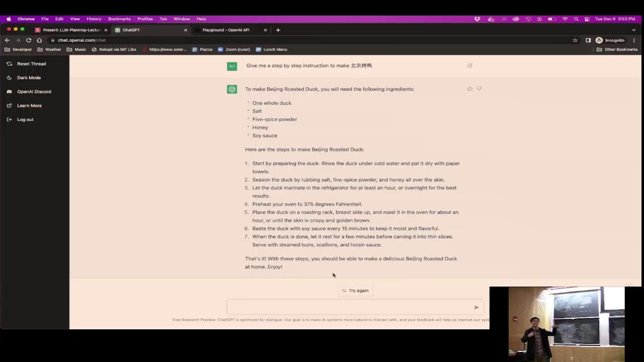644x362 pixels.
Task: Bookmark this page with the star icon
Action: point(575,40)
